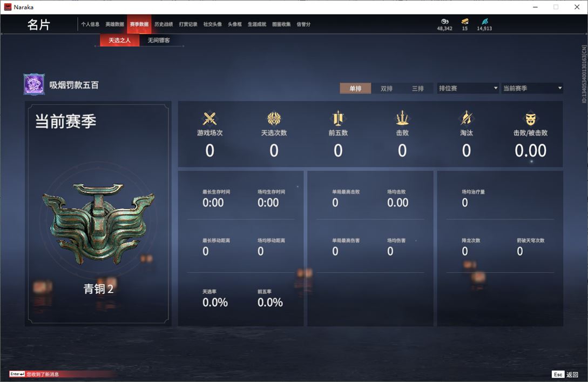Switch to the 英雄数据 tab
Image resolution: width=588 pixels, height=382 pixels.
114,24
